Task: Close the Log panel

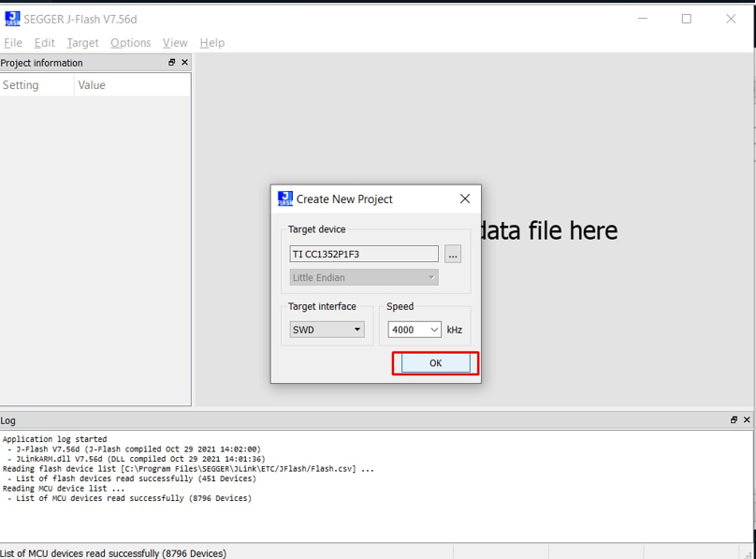Action: [747, 420]
